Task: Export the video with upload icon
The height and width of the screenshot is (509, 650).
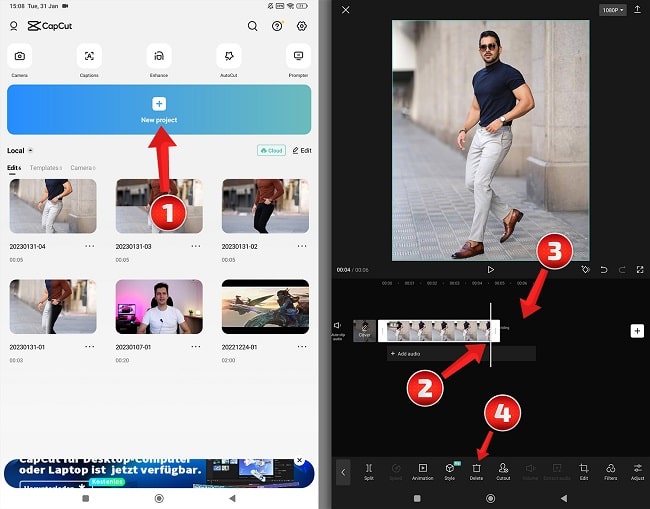Action: coord(637,10)
